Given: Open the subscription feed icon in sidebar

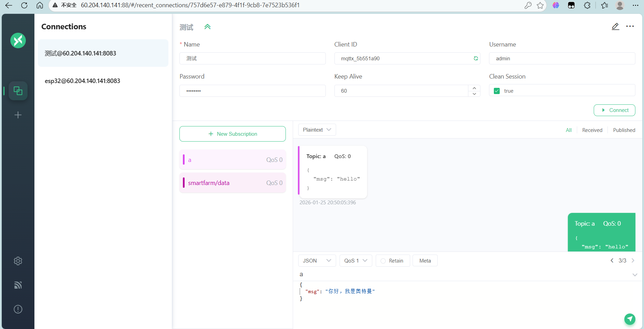Looking at the screenshot, I should pyautogui.click(x=18, y=285).
